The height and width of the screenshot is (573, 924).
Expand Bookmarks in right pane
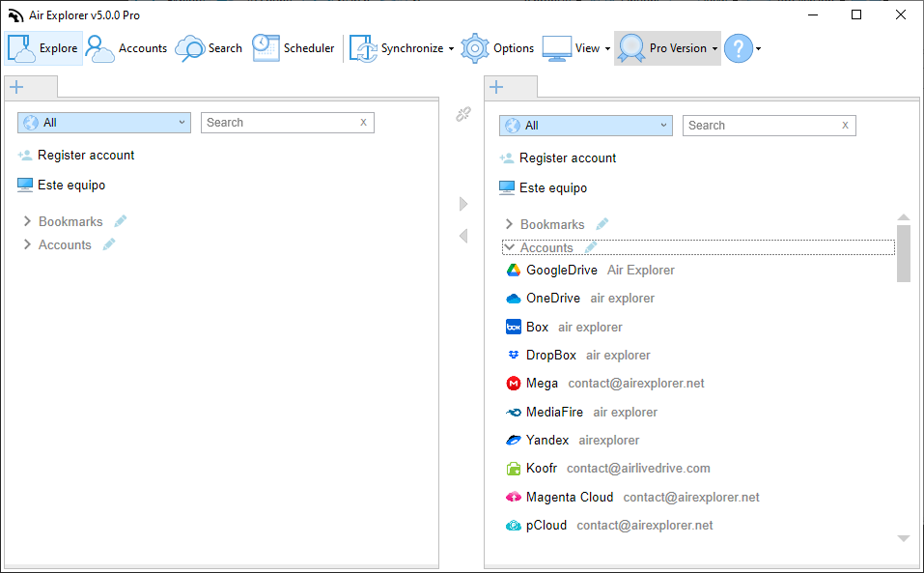tap(509, 224)
